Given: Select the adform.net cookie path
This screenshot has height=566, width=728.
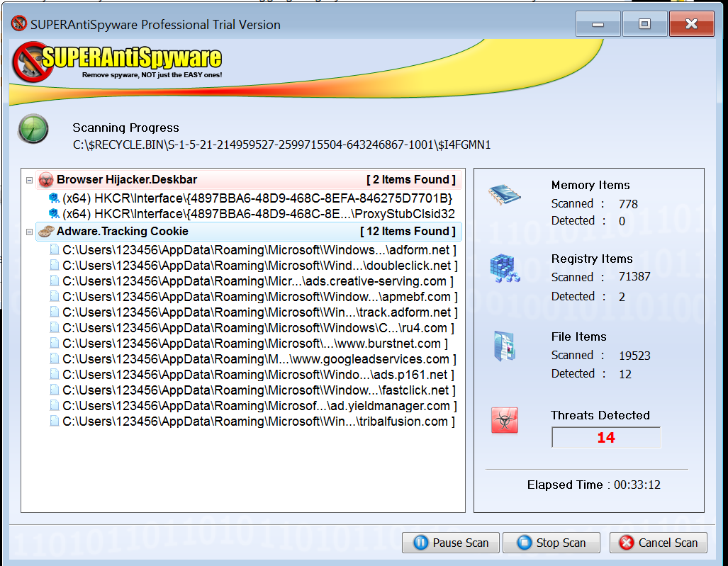Looking at the screenshot, I should coord(259,250).
